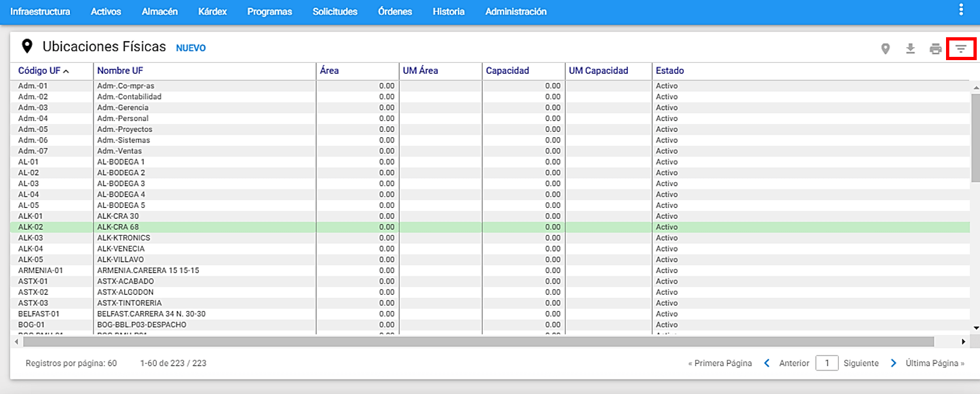The width and height of the screenshot is (980, 394).
Task: Select the ASTX-ALGODON row
Action: coord(489,292)
